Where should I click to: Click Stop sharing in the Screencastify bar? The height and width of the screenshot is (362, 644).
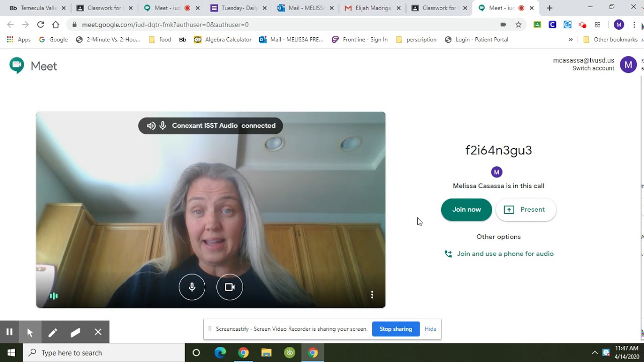[x=395, y=329]
